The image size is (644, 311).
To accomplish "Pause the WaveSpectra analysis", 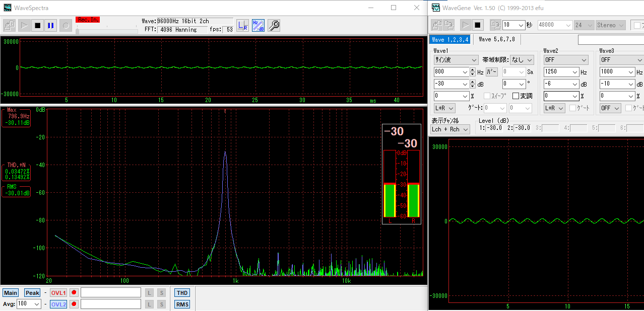I will coord(51,25).
